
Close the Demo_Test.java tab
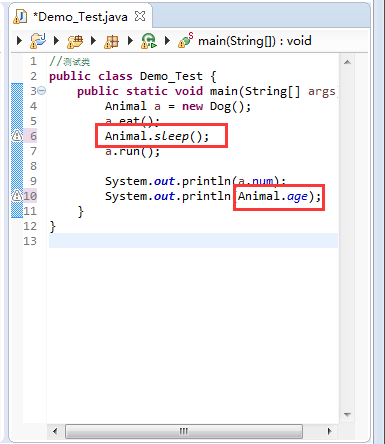pos(140,16)
